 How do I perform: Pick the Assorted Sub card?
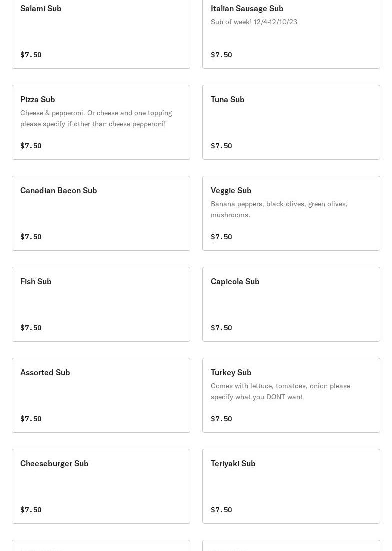point(101,395)
